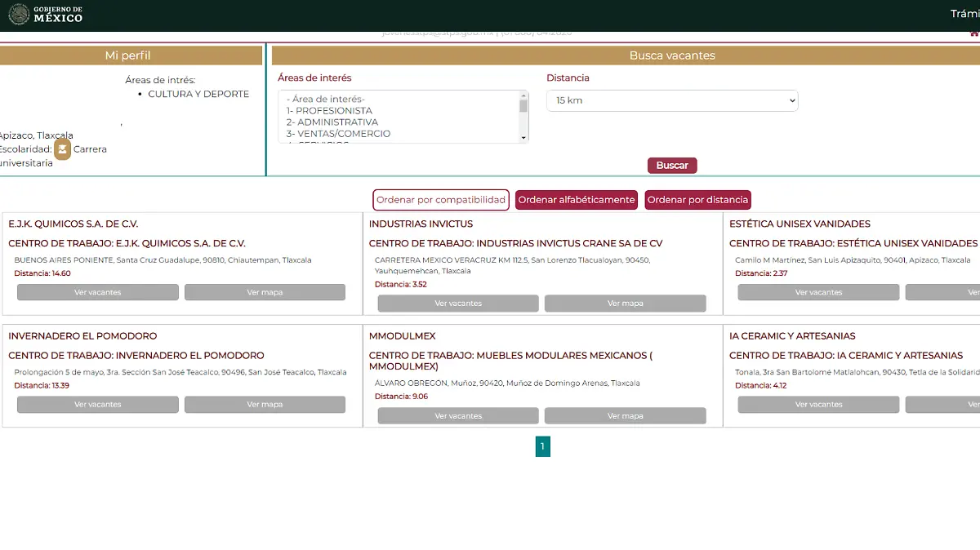
Task: Go to page 1 in pagination
Action: click(x=543, y=446)
